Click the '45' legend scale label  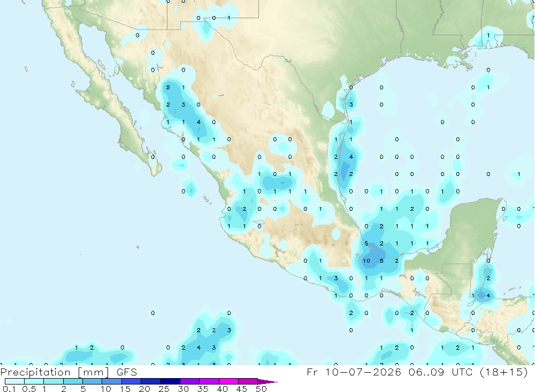pos(242,389)
